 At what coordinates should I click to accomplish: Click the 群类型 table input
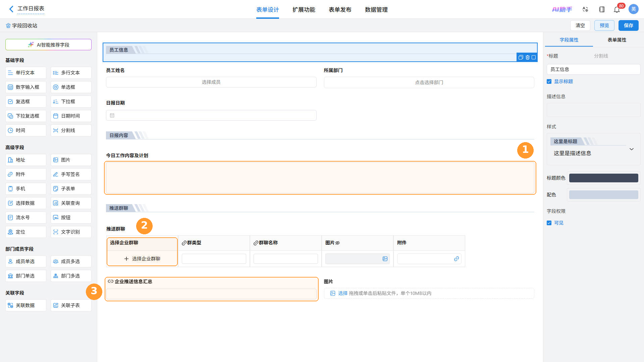pos(214,259)
